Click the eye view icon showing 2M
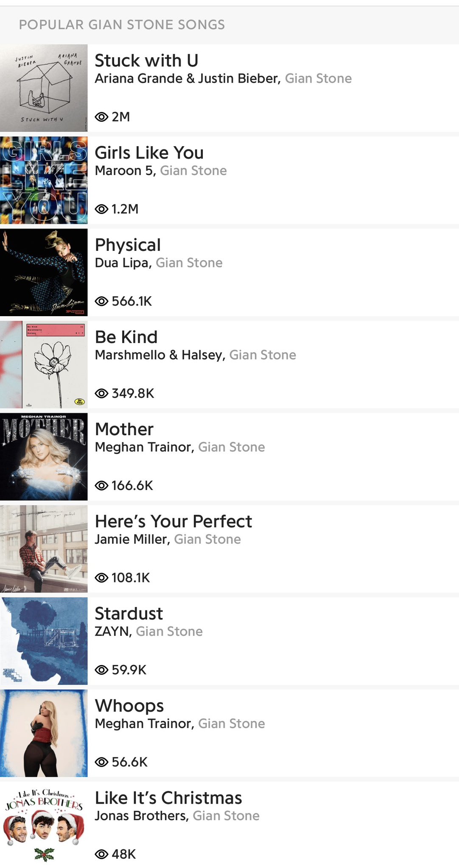 pyautogui.click(x=101, y=117)
